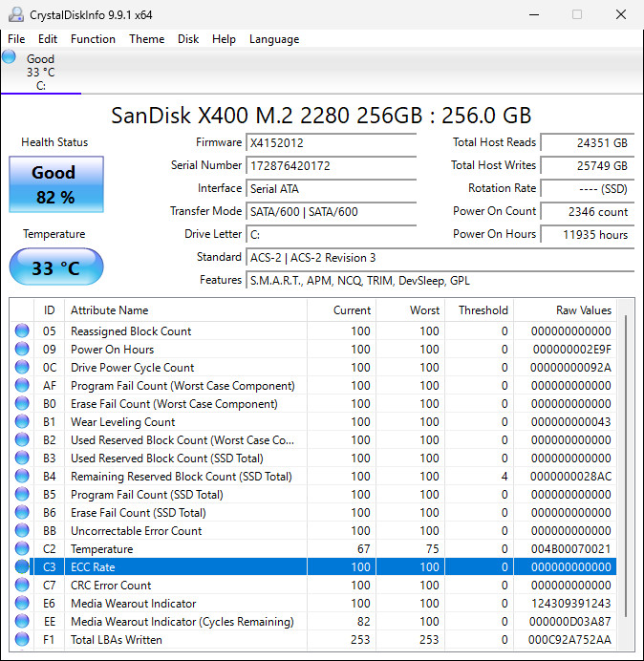Screen dimensions: 644x661
Task: Click raw value 0000000028AC
Action: tap(570, 477)
